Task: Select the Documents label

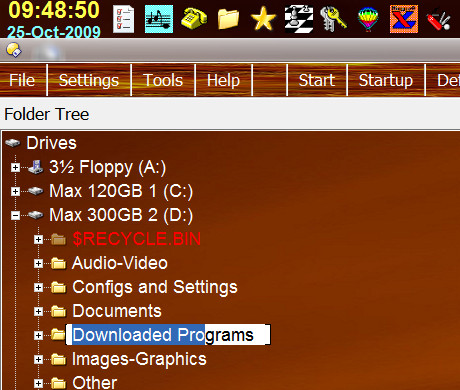Action: click(x=117, y=311)
